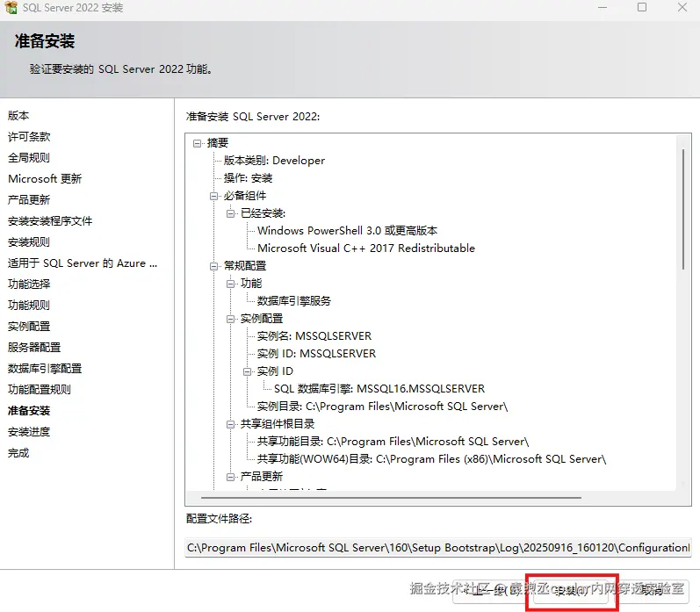Select the 安装安装程序文件 step
The width and height of the screenshot is (700, 612).
50,221
